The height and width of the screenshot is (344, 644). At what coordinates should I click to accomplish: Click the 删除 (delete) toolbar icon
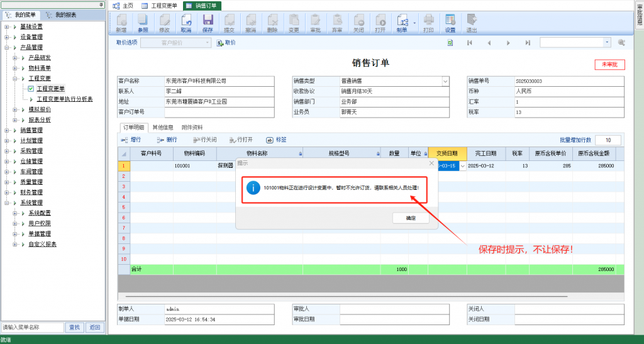coord(272,23)
